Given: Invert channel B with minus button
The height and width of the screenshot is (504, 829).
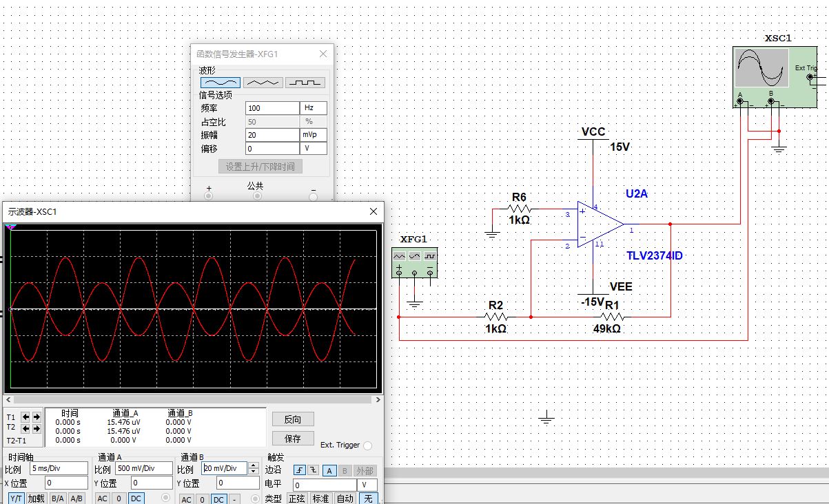Looking at the screenshot, I should (x=234, y=500).
